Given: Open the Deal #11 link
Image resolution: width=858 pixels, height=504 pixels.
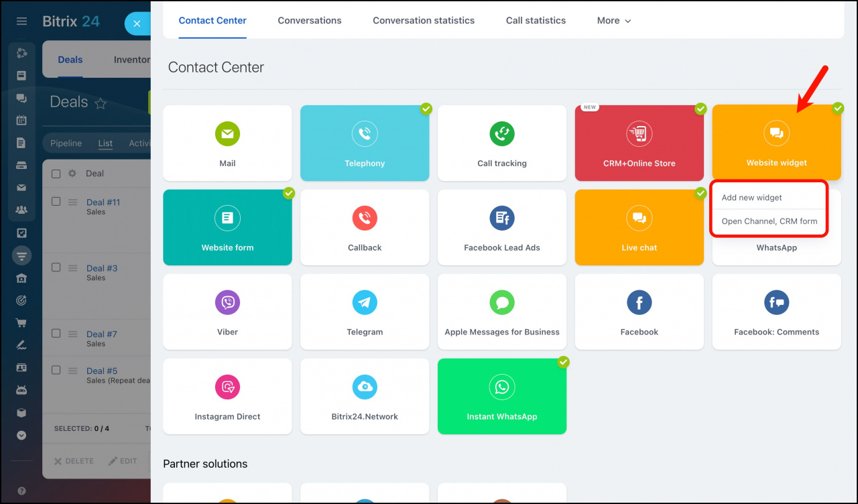Looking at the screenshot, I should click(103, 202).
